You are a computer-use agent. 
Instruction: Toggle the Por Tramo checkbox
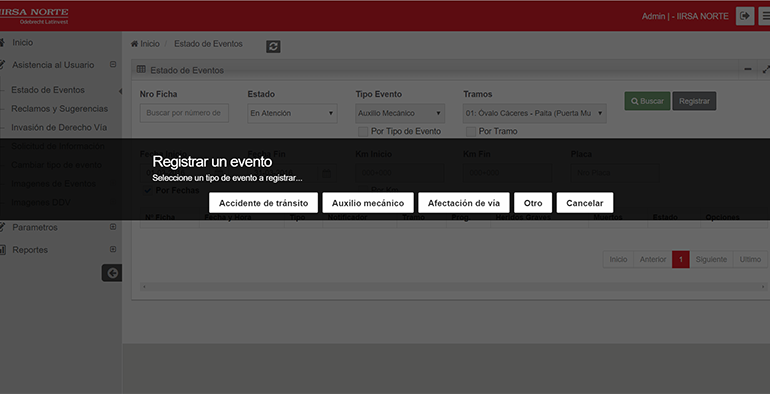click(x=470, y=131)
